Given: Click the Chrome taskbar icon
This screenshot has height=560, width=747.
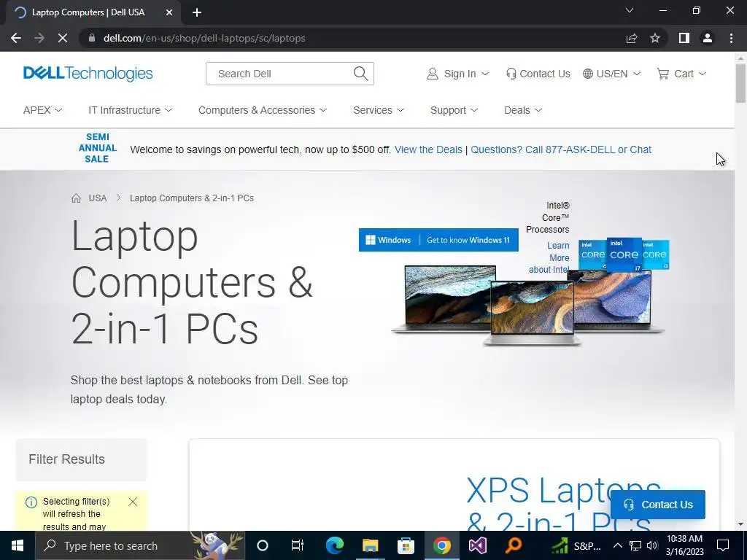Looking at the screenshot, I should [441, 545].
